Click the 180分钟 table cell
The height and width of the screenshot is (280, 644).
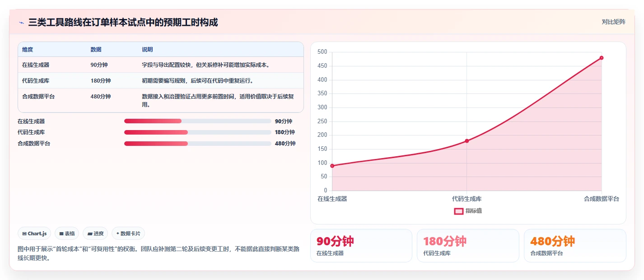pyautogui.click(x=100, y=81)
